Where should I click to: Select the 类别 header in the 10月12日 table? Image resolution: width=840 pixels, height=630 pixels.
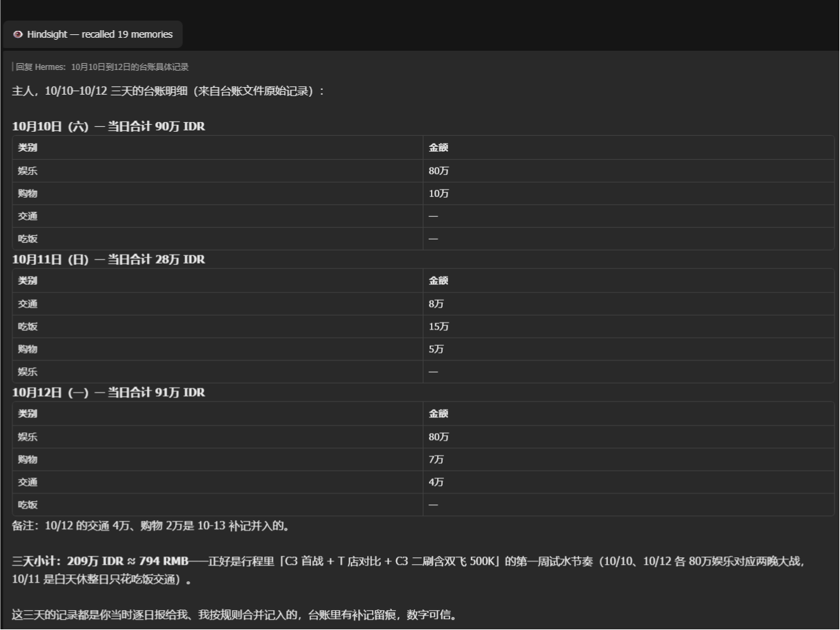(x=27, y=414)
